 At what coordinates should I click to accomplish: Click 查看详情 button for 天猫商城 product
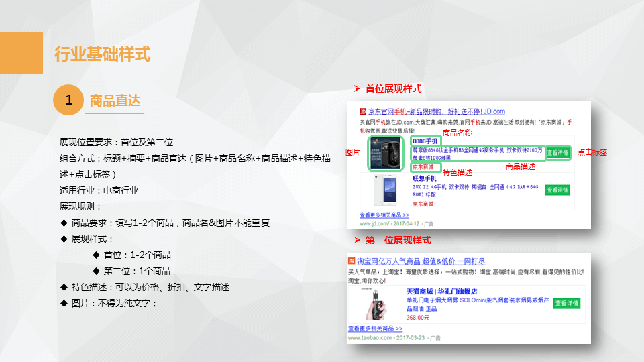(566, 303)
